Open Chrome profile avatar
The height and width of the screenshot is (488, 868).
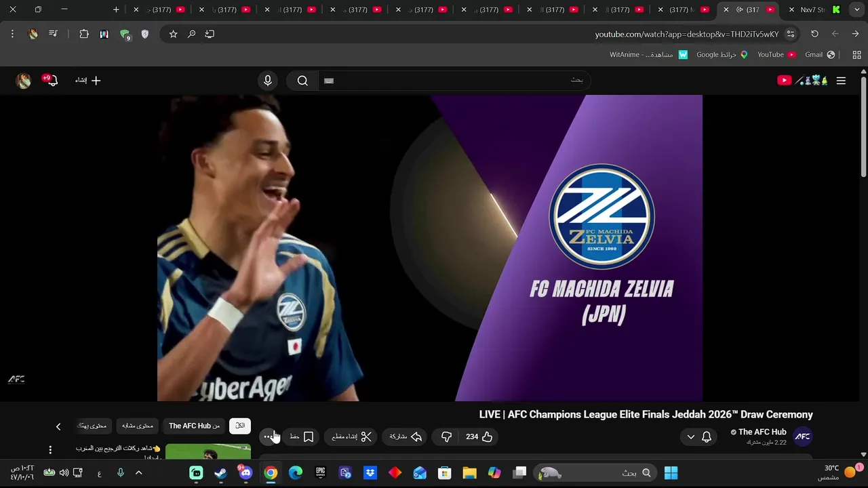(33, 34)
